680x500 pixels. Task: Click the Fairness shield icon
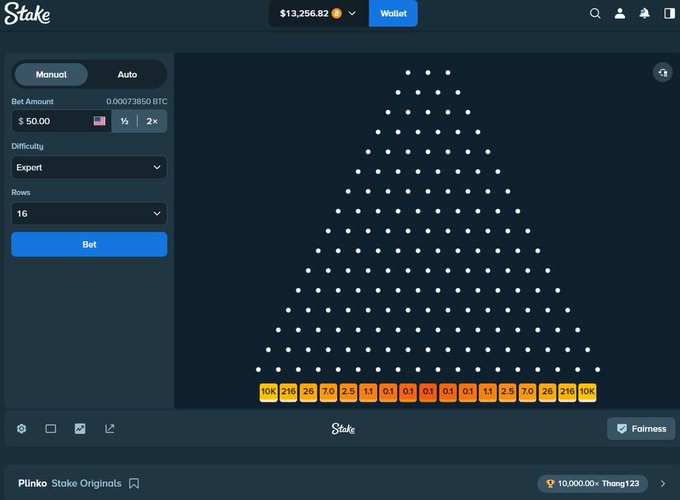click(621, 428)
